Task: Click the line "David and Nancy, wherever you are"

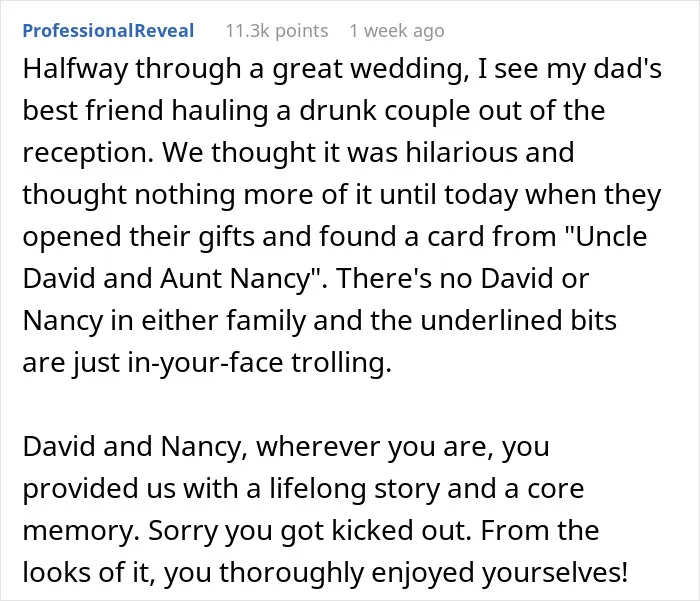Action: tap(286, 447)
